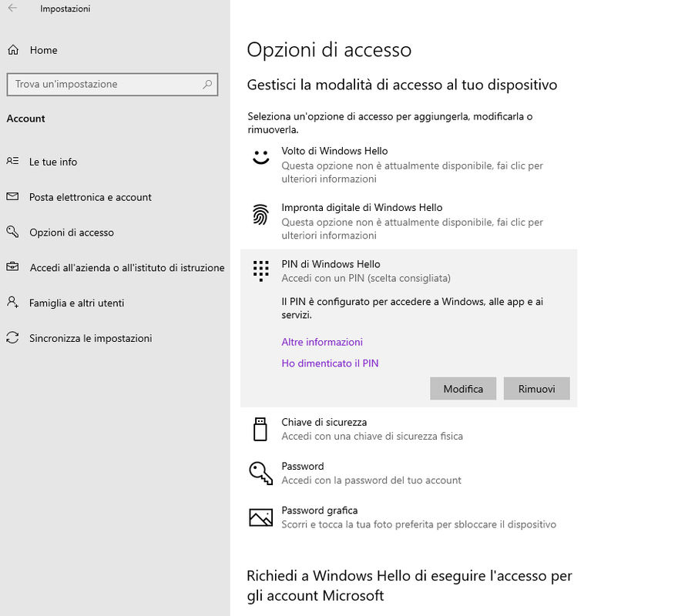Viewport: 678px width, 616px height.
Task: Click the back arrow next to Impostazioni
Action: pos(12,8)
